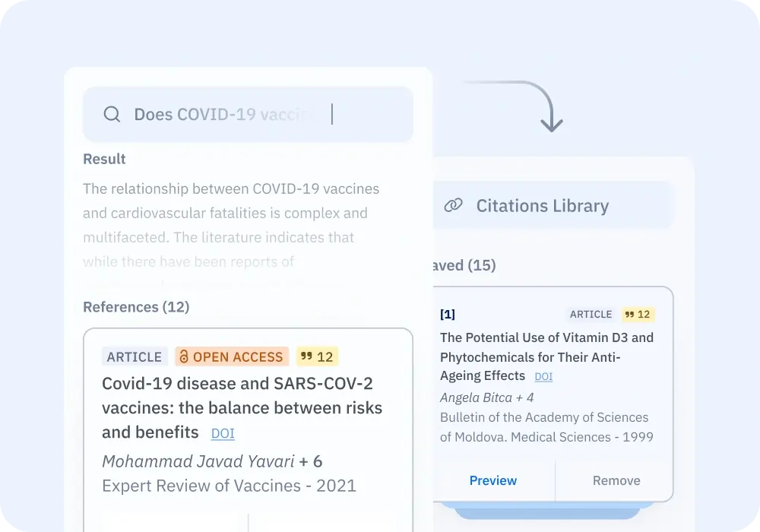760x532 pixels.
Task: Click the Citations Library link icon
Action: (x=454, y=206)
